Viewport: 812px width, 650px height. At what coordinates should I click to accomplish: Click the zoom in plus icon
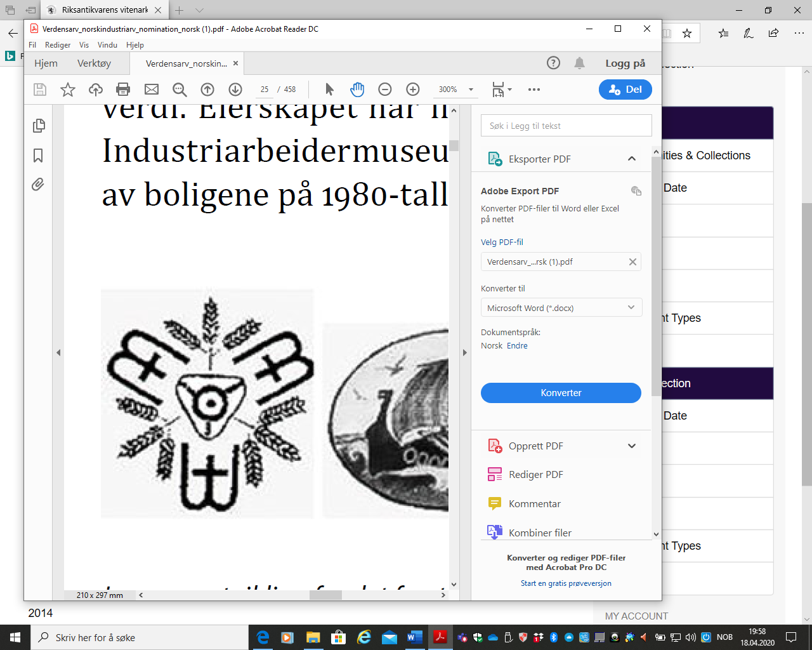pyautogui.click(x=413, y=90)
